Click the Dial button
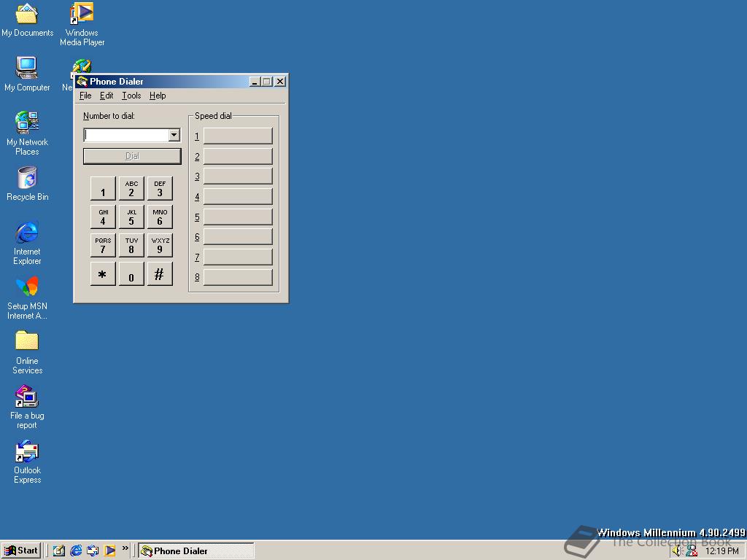Screen dimensions: 747x560 tap(132, 156)
